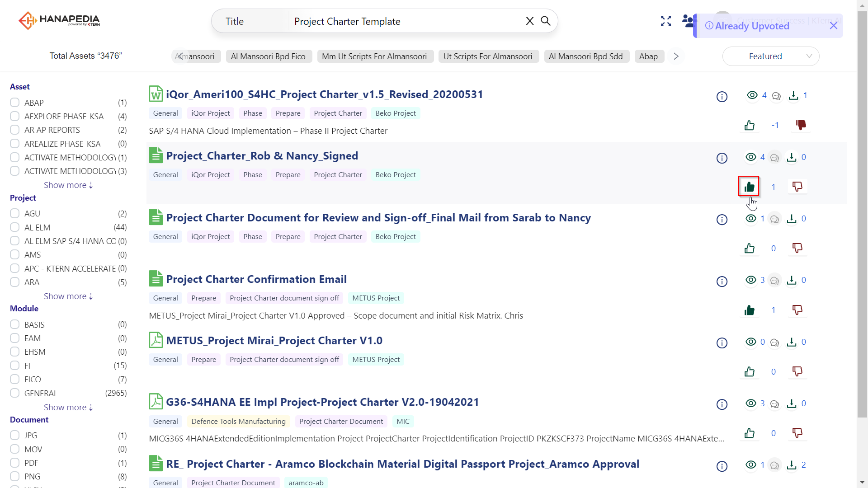
Task: Upvote iQor_Ameri100_S4HC Project Charter
Action: pos(750,125)
